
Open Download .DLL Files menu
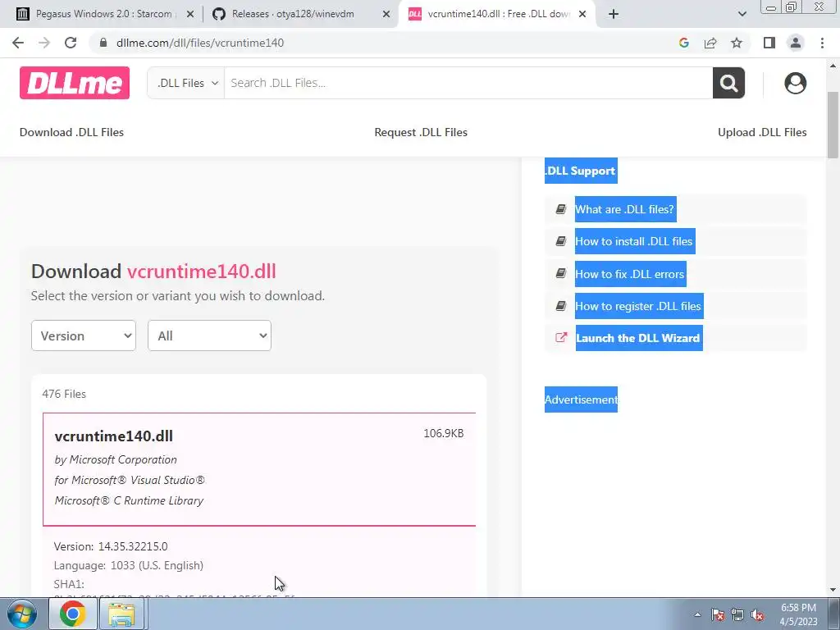pyautogui.click(x=72, y=132)
